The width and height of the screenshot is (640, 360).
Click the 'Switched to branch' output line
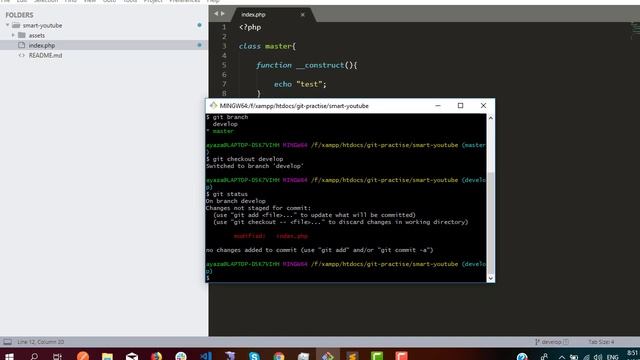[255, 166]
